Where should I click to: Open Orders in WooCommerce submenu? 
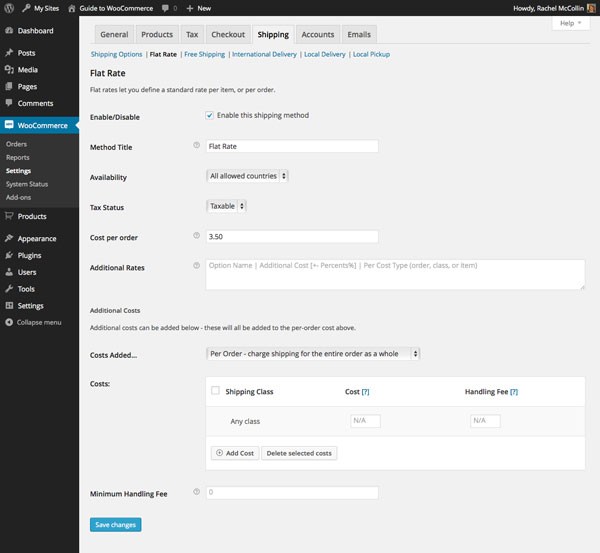(16, 144)
